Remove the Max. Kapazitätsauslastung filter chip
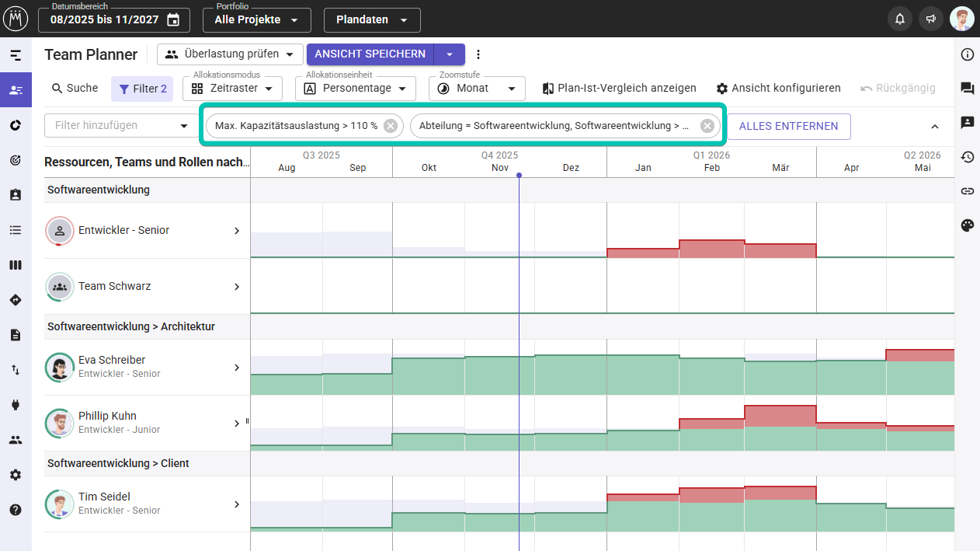Screen dimensions: 980x551 coord(391,126)
